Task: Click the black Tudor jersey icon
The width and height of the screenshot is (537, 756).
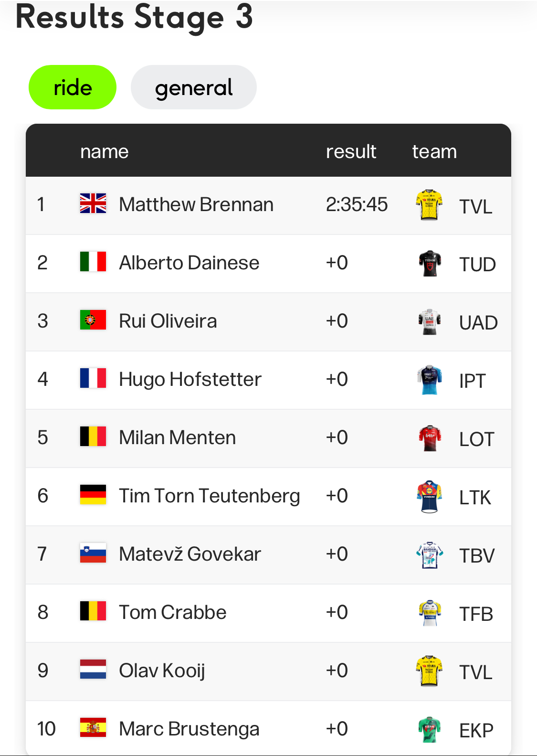Action: pos(430,263)
